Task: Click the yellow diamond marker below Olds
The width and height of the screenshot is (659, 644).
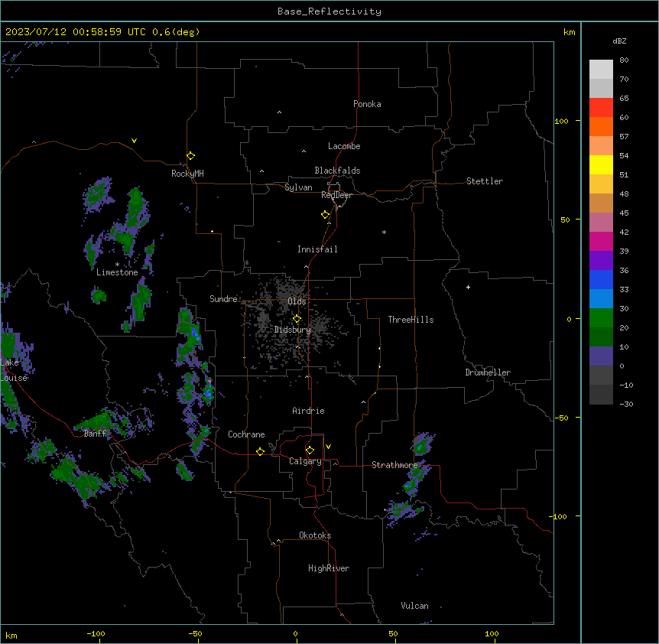Action: [x=297, y=319]
